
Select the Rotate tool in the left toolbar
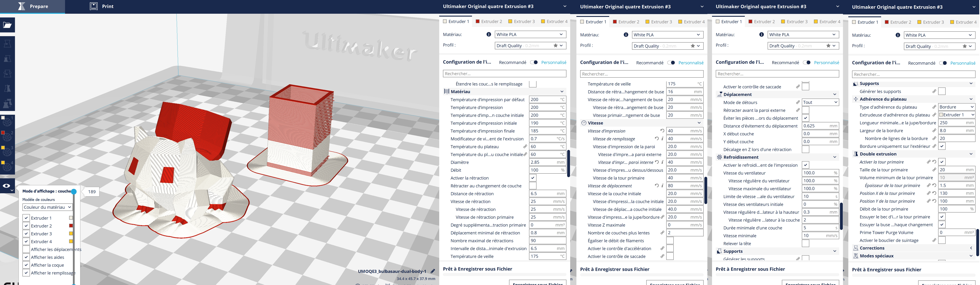click(7, 73)
